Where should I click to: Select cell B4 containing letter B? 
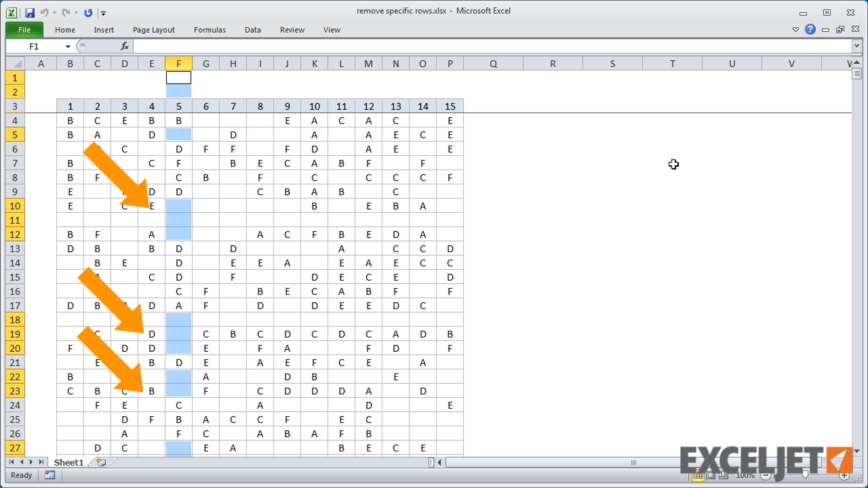pos(70,120)
